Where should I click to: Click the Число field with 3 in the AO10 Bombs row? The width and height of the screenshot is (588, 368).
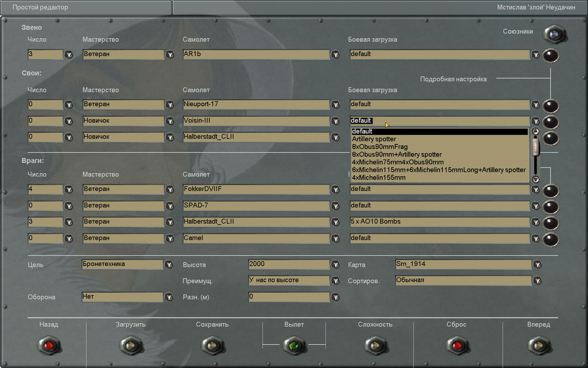(x=45, y=222)
